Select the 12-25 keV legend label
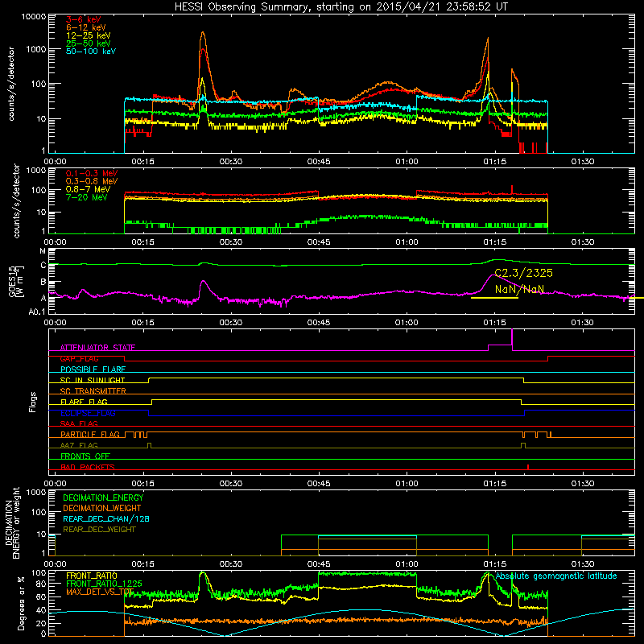 click(88, 35)
